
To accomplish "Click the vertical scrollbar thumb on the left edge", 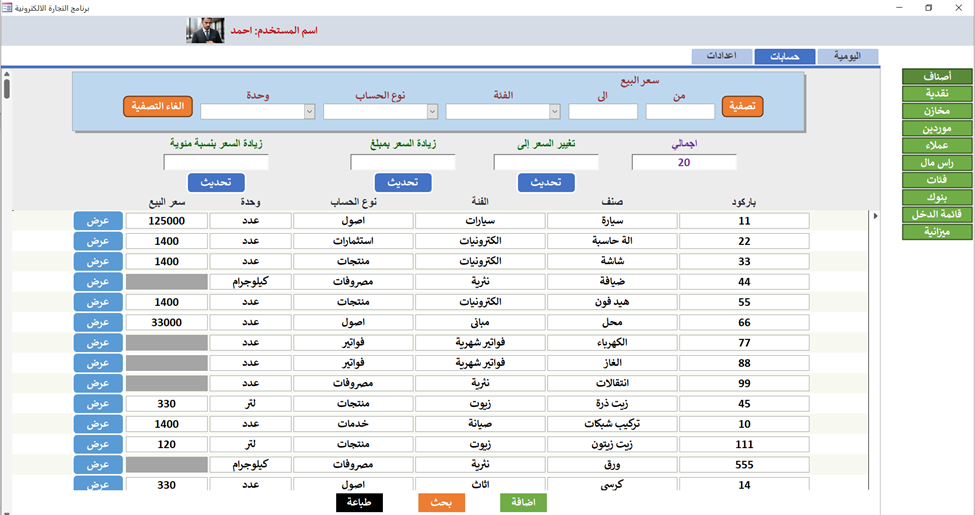I will 7,86.
